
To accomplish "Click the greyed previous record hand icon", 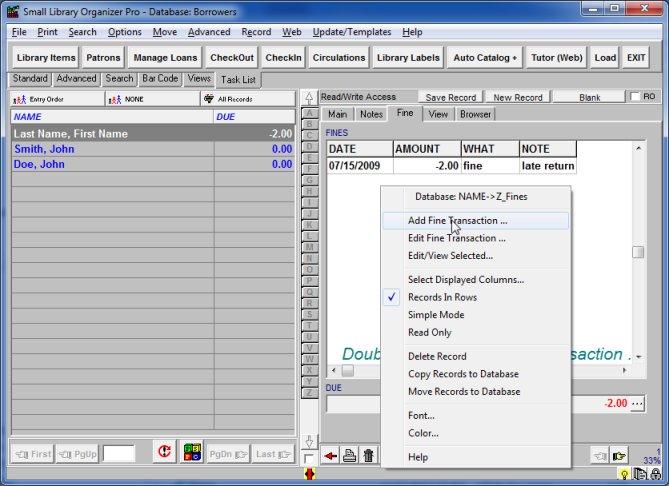I will point(599,457).
